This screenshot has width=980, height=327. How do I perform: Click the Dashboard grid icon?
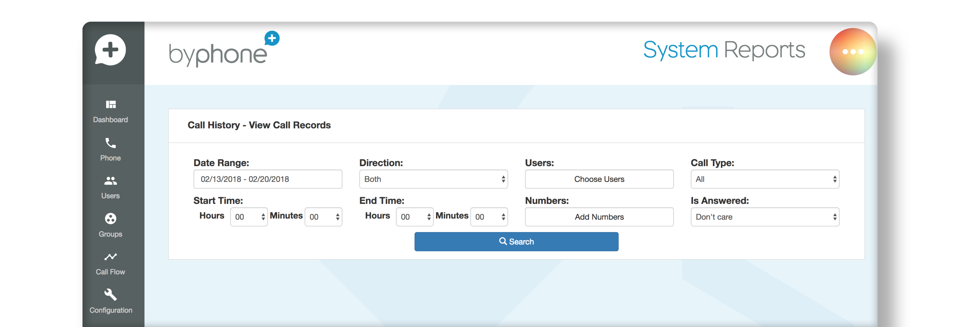(x=110, y=105)
